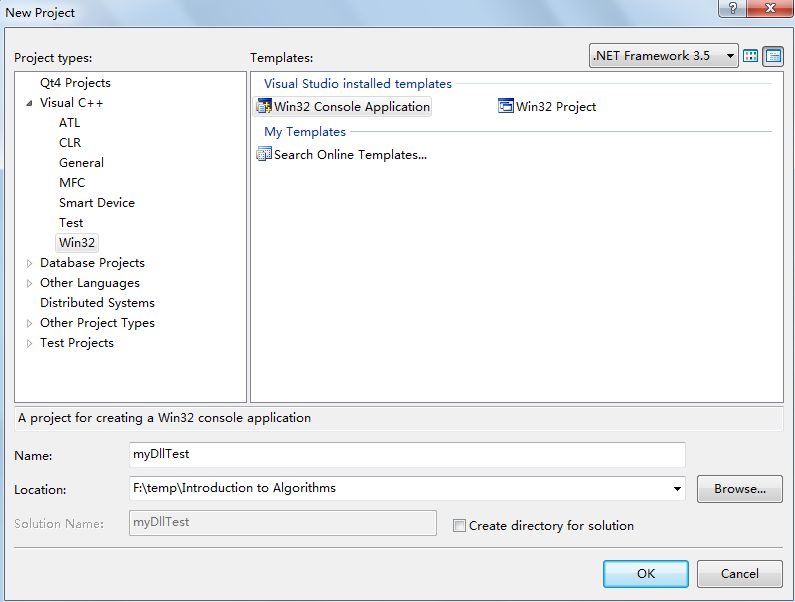Viewport: 795px width, 602px height.
Task: Click the My Templates header
Action: tap(305, 132)
